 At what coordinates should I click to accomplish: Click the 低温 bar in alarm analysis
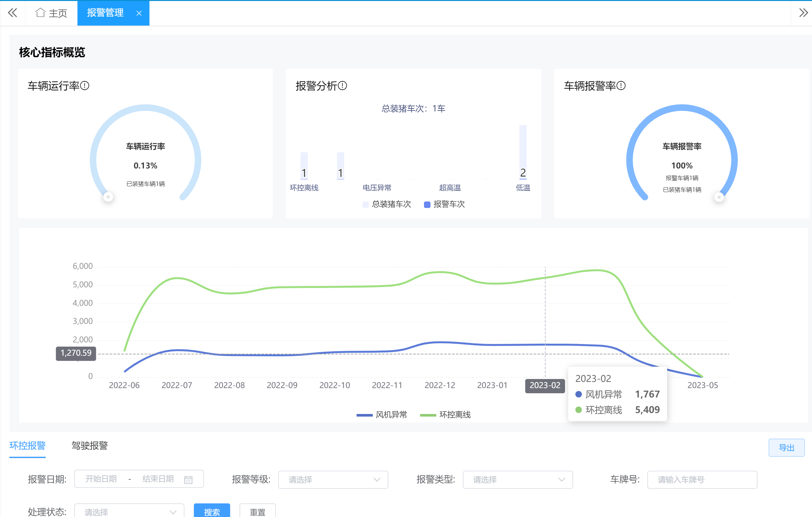pos(523,152)
